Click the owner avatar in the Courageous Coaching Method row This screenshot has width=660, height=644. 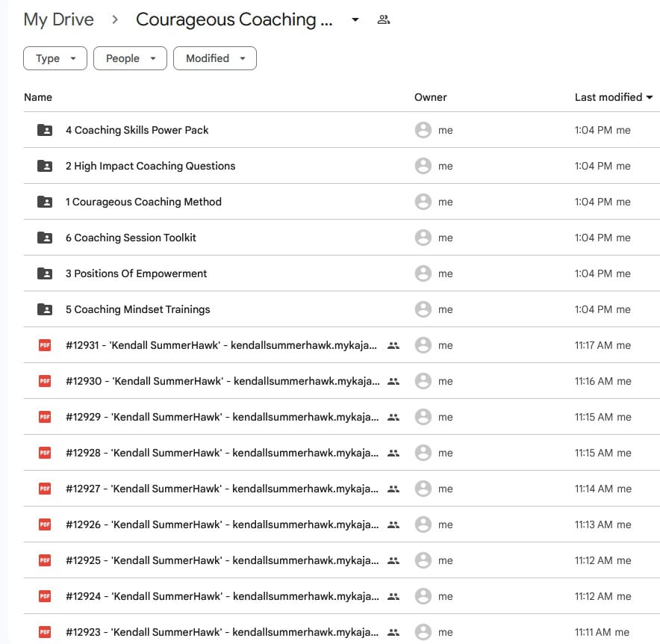point(423,202)
